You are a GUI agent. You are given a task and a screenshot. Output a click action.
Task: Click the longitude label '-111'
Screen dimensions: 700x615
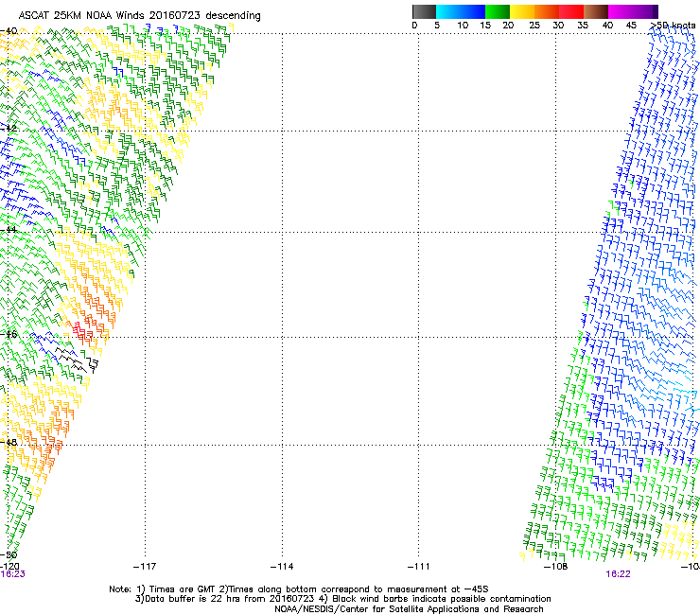[418, 567]
